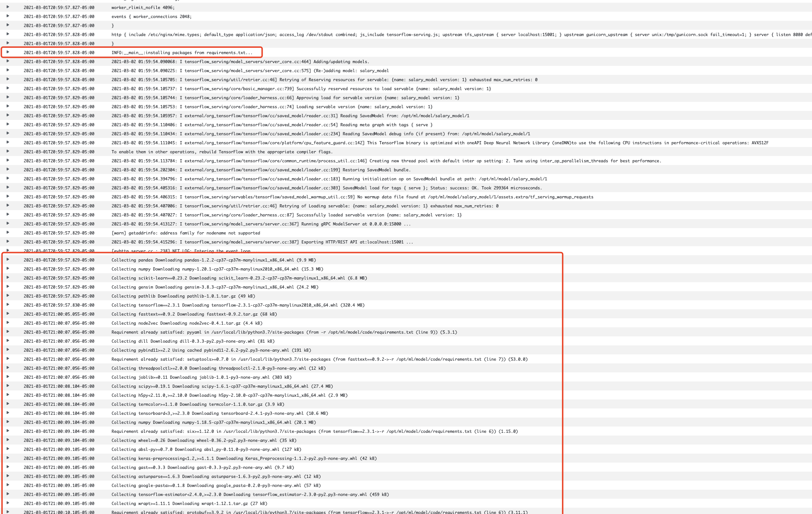Expand the Creating new thread pool row
Viewport: 812px width, 514px height.
click(8, 161)
